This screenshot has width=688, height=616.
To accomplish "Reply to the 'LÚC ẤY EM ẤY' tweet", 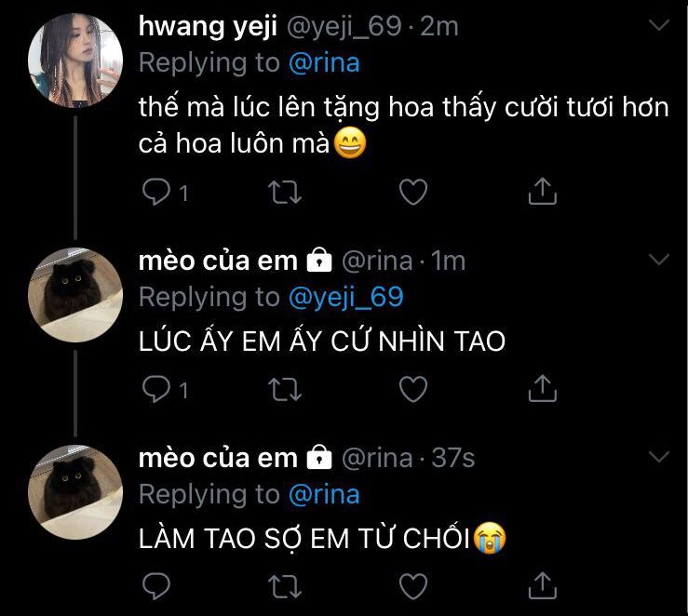I will pyautogui.click(x=156, y=389).
